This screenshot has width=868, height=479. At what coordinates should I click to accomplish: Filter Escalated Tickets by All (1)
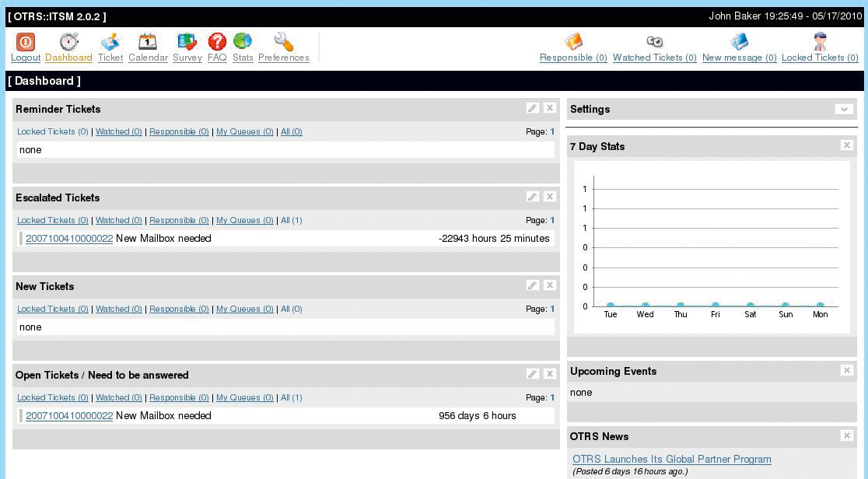click(291, 220)
